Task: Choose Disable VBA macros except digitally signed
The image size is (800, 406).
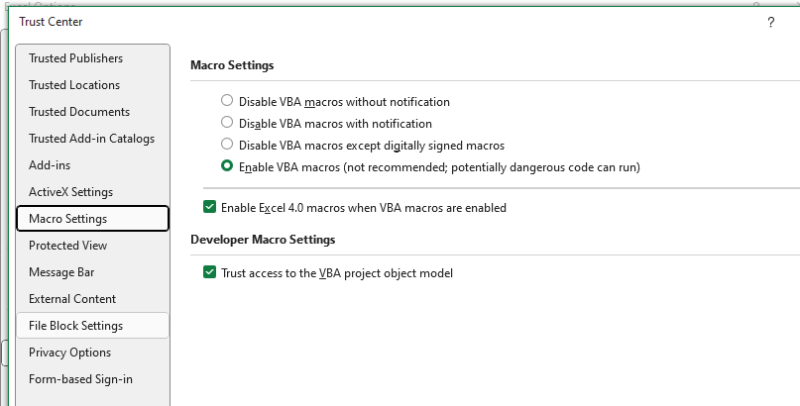Action: tap(227, 145)
